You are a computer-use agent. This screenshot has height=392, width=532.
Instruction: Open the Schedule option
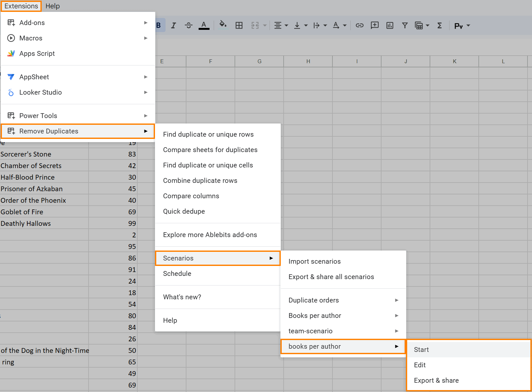click(x=218, y=274)
